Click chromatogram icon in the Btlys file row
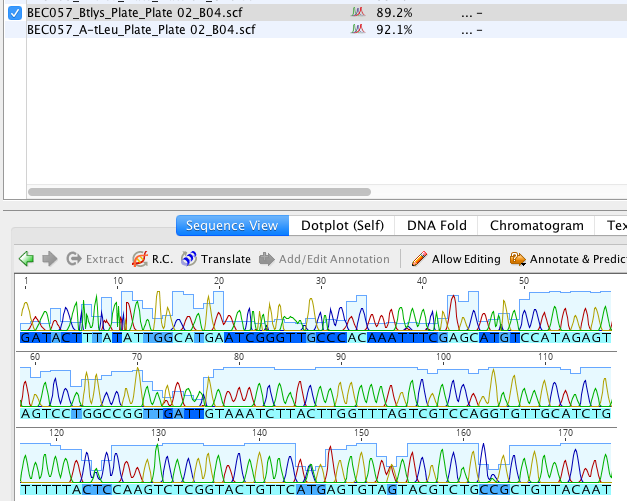Image resolution: width=627 pixels, height=501 pixels. 357,12
